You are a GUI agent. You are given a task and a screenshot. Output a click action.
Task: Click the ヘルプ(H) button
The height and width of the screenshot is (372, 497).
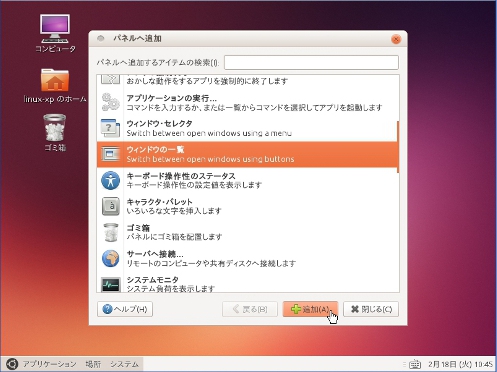pyautogui.click(x=125, y=309)
